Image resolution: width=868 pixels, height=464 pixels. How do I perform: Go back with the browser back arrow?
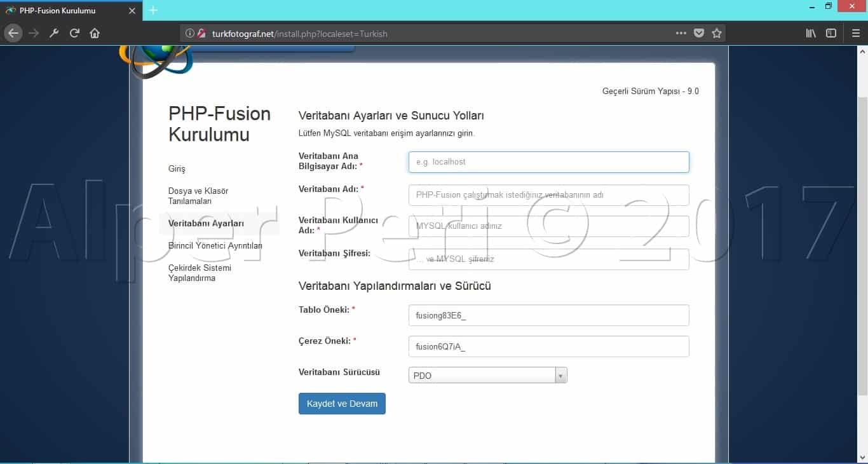click(13, 33)
